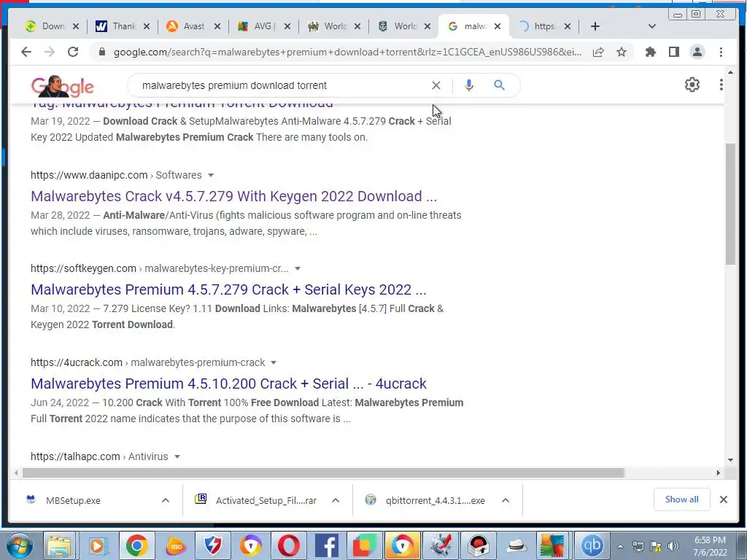Open Chrome three-dot menu
747x560 pixels.
(x=721, y=52)
